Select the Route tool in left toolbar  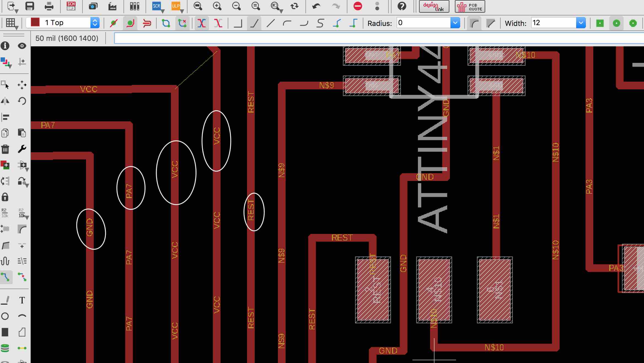pyautogui.click(x=6, y=277)
